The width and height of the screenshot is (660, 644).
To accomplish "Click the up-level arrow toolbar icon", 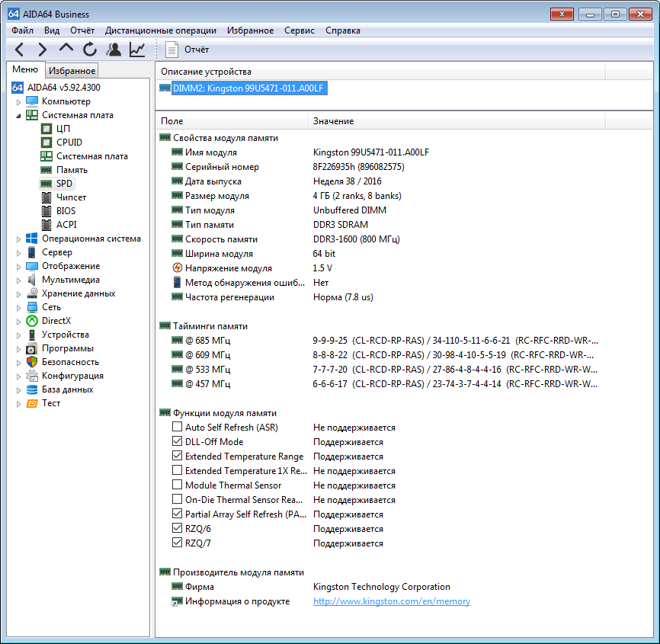I will 66,48.
